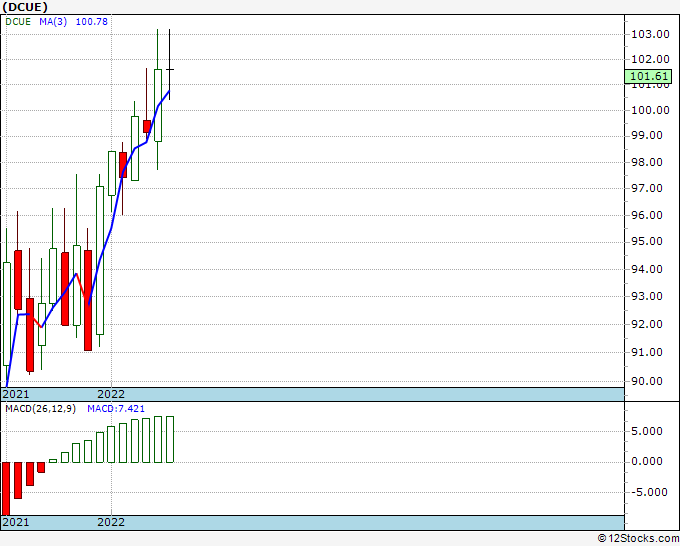Click the 95.00 price axis label
This screenshot has height=546, width=680.
(x=647, y=241)
